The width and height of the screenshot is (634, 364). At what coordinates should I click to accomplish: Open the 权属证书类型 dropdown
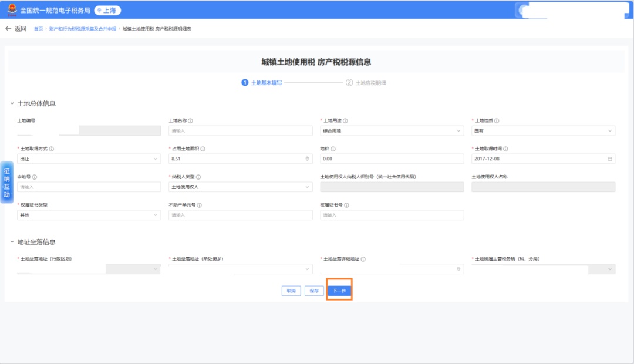(x=89, y=215)
